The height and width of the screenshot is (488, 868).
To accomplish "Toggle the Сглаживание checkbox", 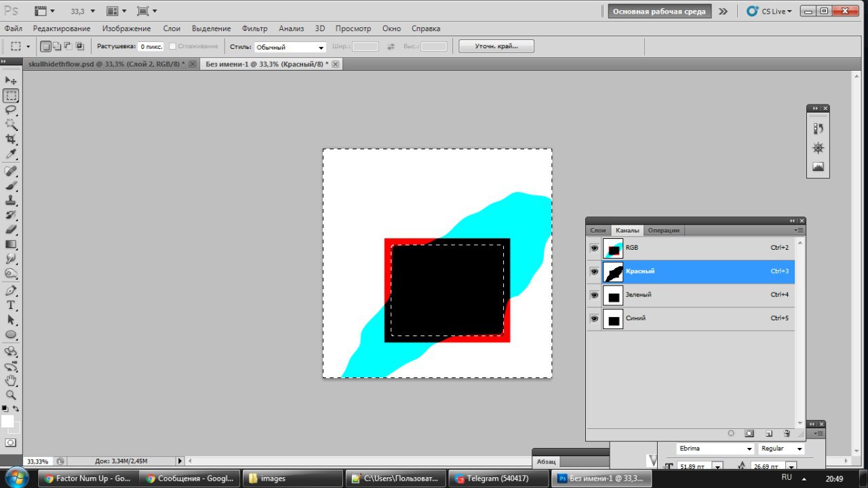I will click(172, 46).
